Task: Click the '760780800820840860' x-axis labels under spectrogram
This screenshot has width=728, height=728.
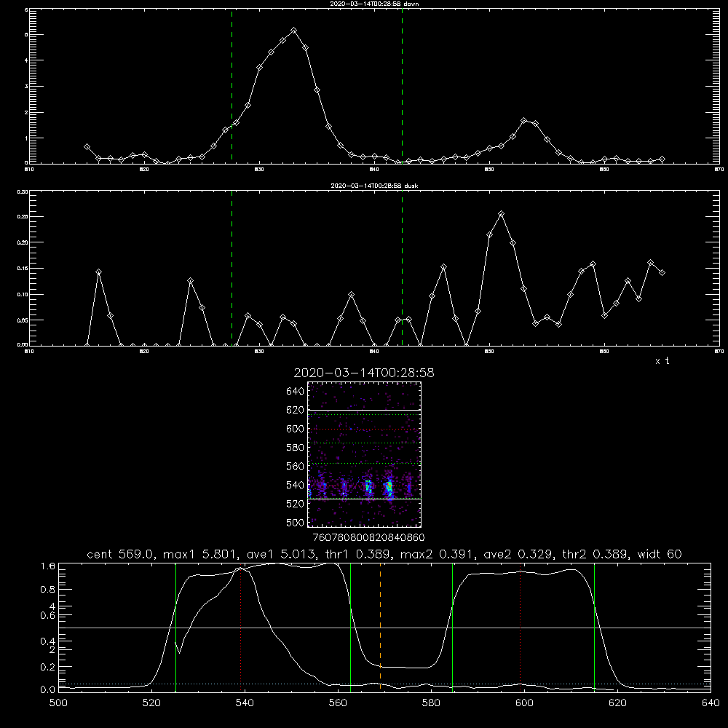Action: point(368,537)
